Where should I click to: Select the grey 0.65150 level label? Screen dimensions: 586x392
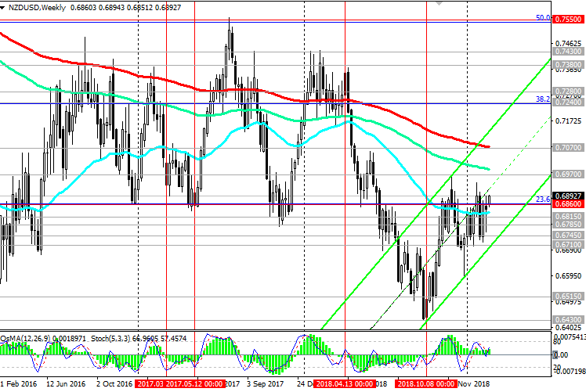568,297
